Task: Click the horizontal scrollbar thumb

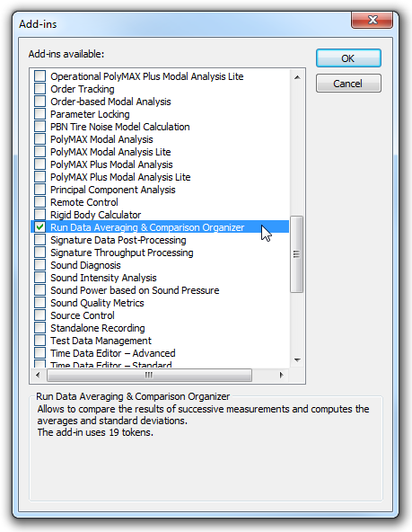Action: pos(149,375)
